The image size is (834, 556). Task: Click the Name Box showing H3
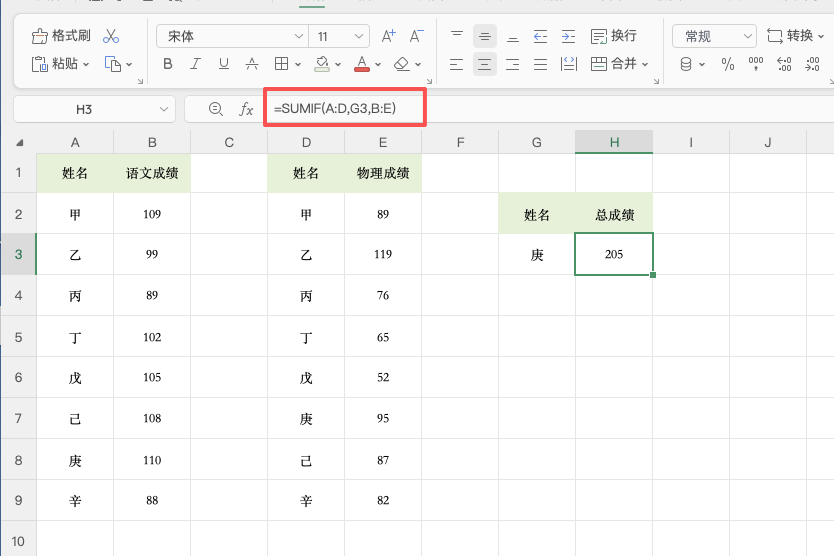[x=94, y=109]
